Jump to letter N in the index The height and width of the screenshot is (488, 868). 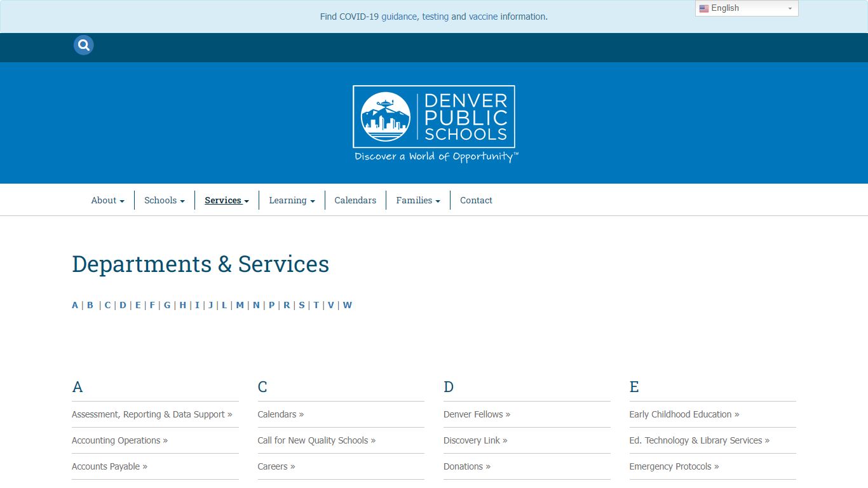point(256,305)
